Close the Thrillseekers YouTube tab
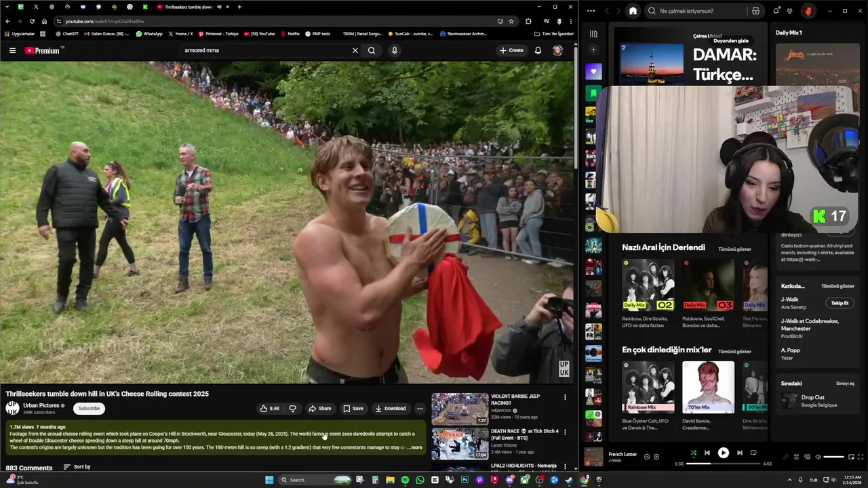 click(x=227, y=7)
